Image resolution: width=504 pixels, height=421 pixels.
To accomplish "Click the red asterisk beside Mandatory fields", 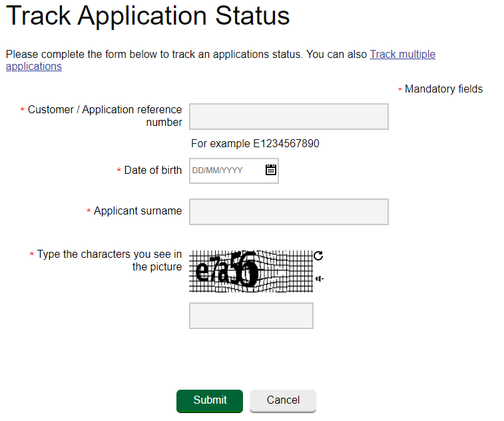I will pos(400,90).
